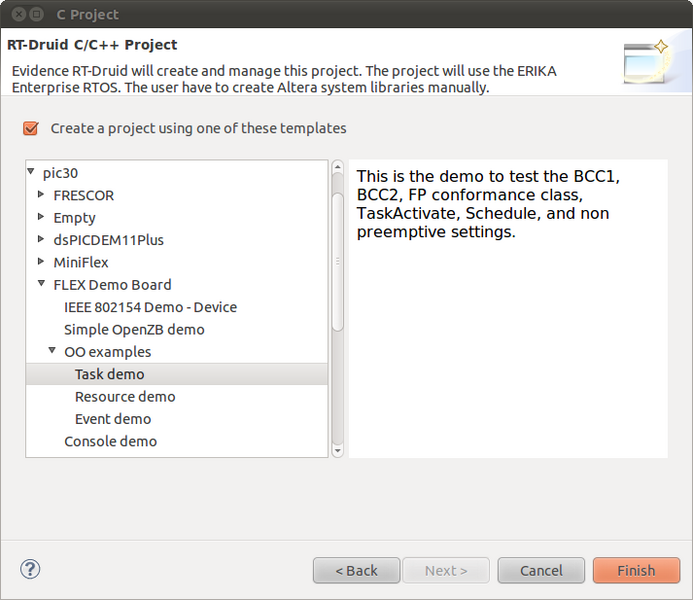Click the scrollbar up arrow in template list
Viewport: 693px width, 600px height.
(338, 167)
